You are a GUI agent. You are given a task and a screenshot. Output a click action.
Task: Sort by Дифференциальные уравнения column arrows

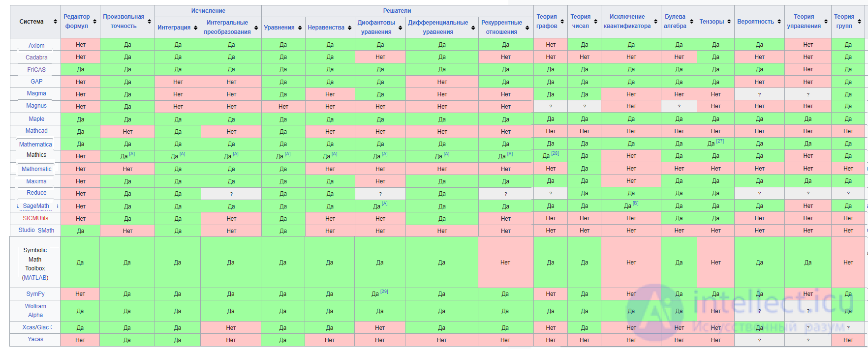473,28
